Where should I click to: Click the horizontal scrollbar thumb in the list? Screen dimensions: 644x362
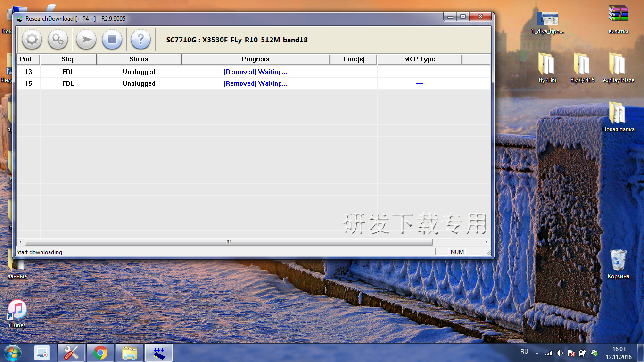tap(229, 242)
